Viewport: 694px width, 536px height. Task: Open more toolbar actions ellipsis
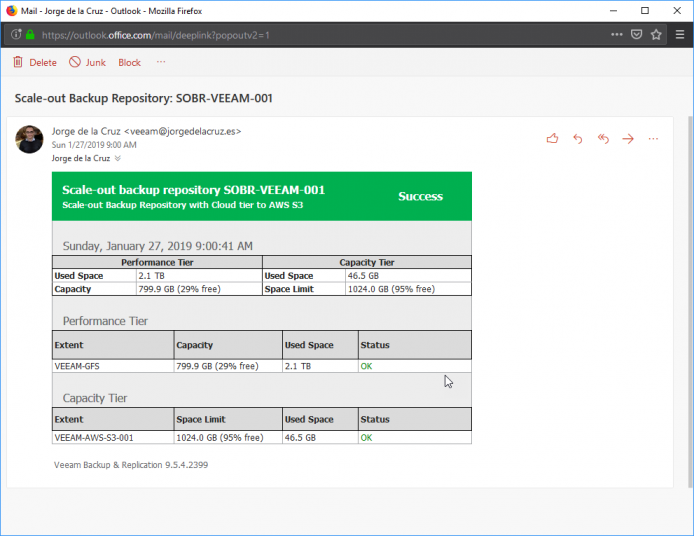pos(161,62)
